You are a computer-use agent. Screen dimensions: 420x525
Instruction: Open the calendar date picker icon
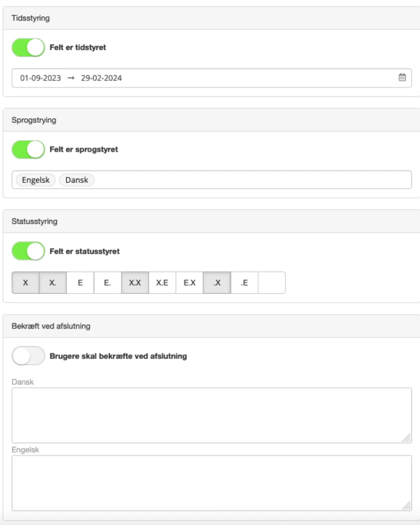(402, 78)
